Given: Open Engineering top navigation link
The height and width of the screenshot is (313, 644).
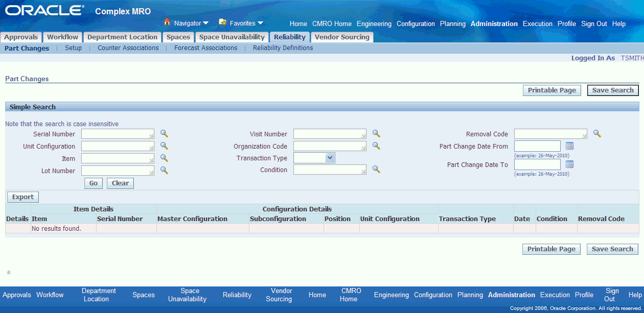Looking at the screenshot, I should [x=374, y=24].
